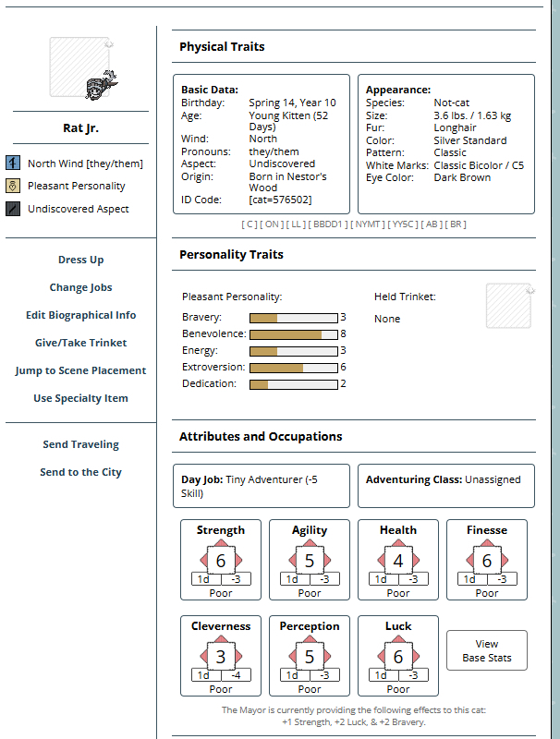
Task: Open Edit Biographical Info
Action: (80, 315)
